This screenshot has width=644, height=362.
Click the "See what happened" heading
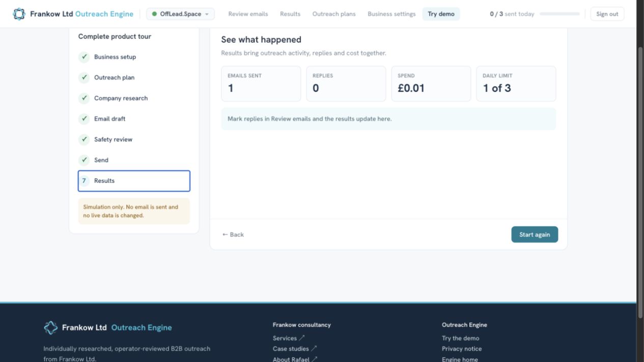[261, 40]
